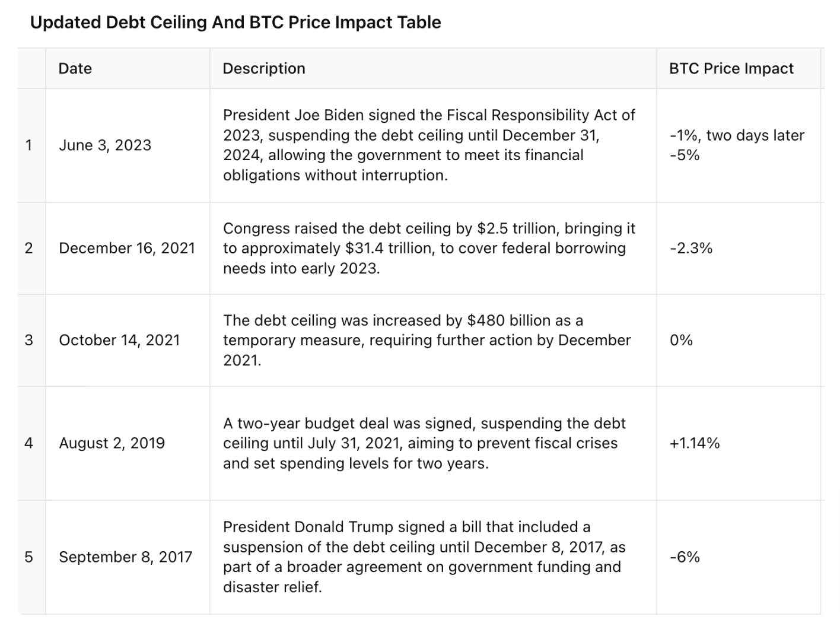
Task: Click the two-year budget deal description
Action: point(424,443)
